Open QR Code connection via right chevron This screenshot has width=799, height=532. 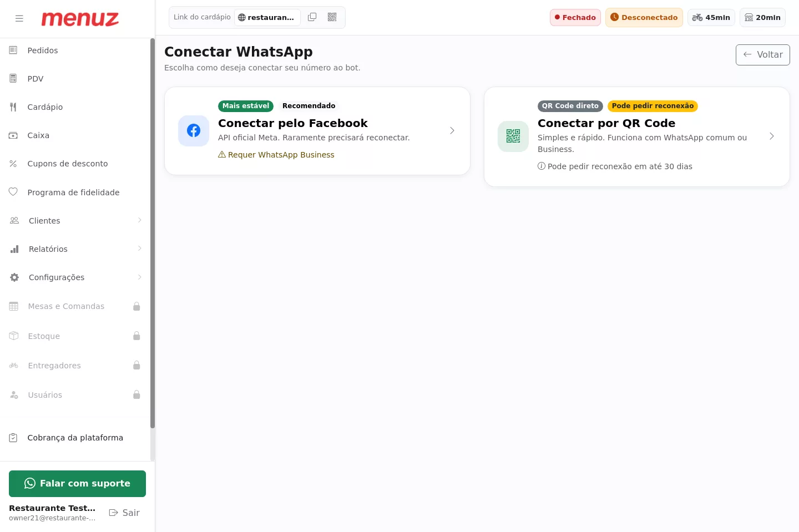pos(772,136)
